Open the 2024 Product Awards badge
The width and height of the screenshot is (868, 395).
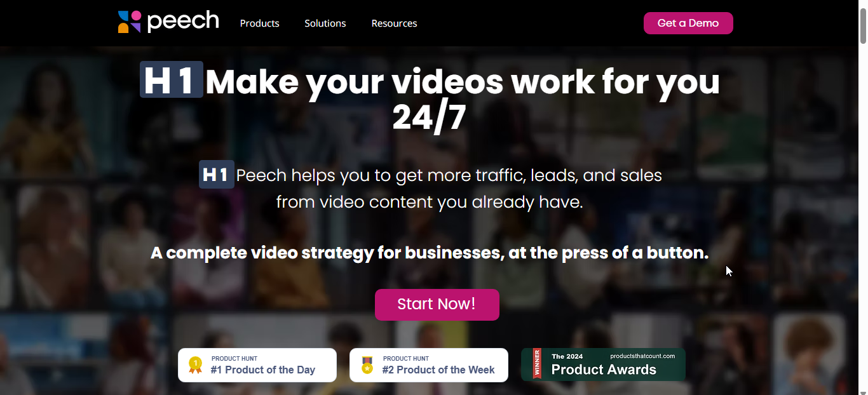coord(603,365)
